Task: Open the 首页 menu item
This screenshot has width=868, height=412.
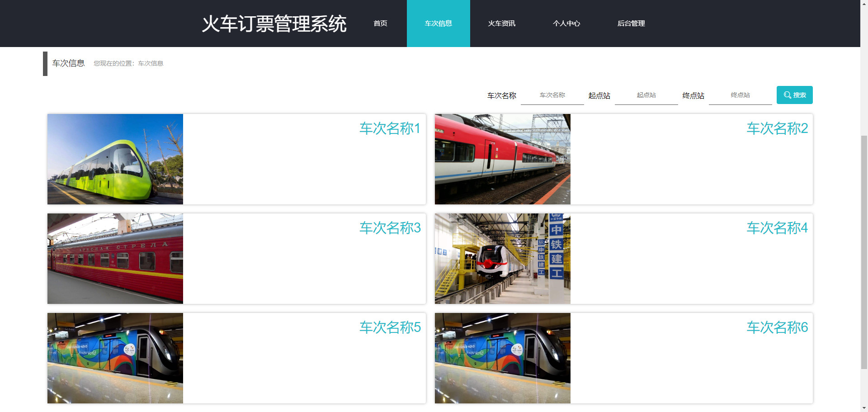Action: click(x=380, y=24)
